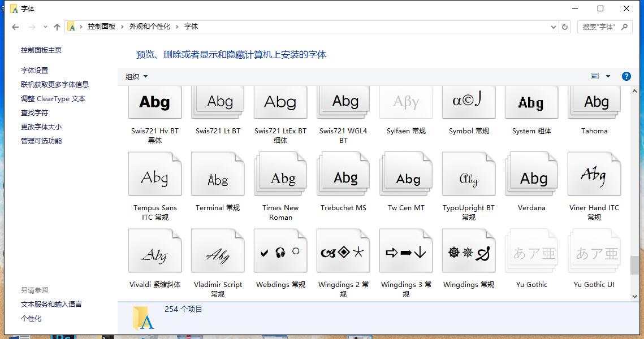
Task: Select the Sylfaen 常规 font icon
Action: click(x=406, y=102)
